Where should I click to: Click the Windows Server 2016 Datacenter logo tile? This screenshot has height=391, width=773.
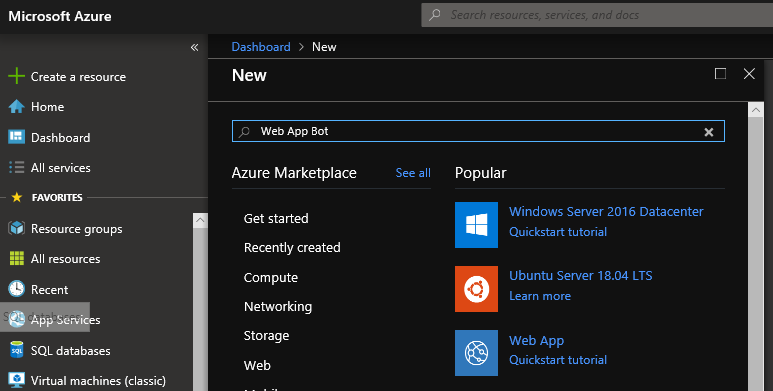[476, 225]
